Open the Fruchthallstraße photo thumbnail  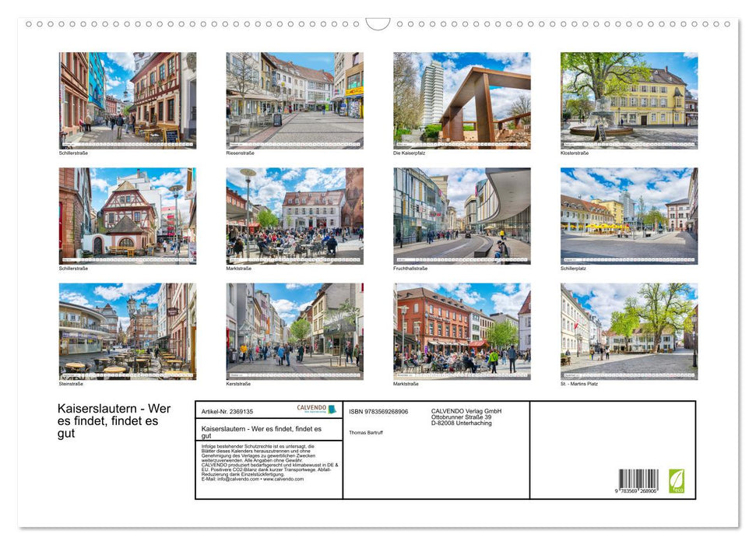coord(462,216)
